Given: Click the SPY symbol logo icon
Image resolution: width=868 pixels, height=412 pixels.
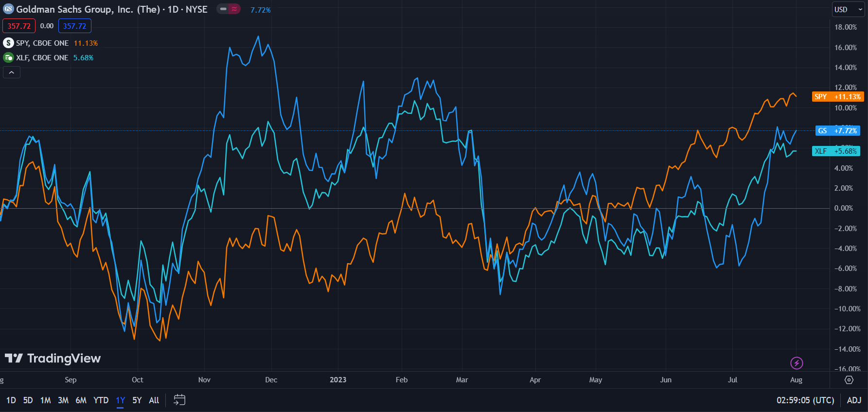Looking at the screenshot, I should pyautogui.click(x=8, y=43).
